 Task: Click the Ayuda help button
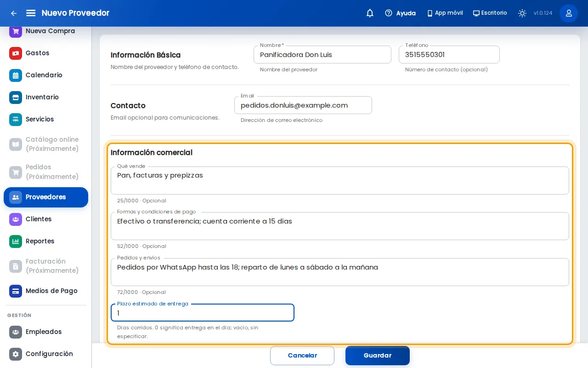[400, 13]
